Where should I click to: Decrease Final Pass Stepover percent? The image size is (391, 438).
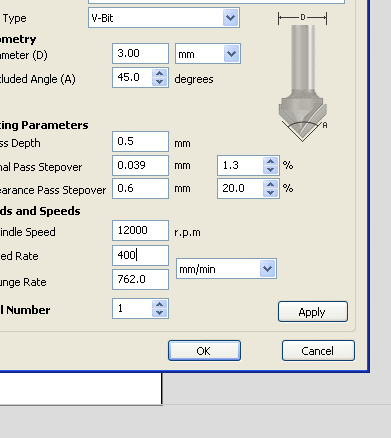[270, 169]
